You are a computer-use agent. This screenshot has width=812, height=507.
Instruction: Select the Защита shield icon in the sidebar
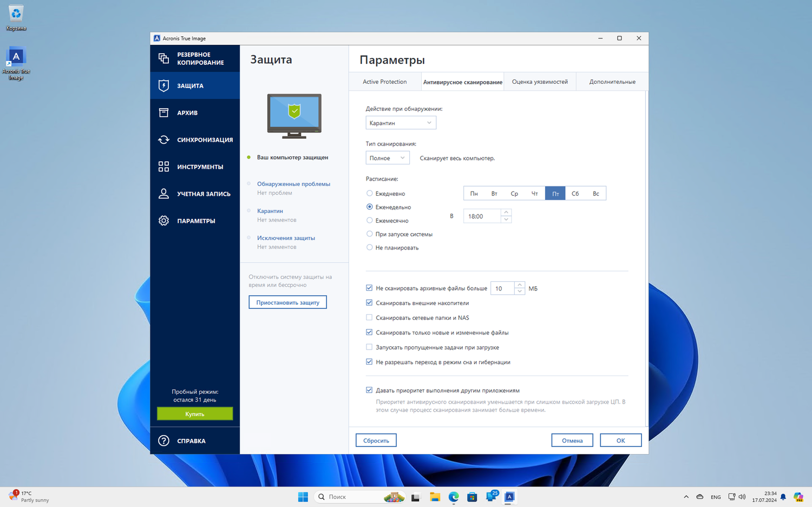click(x=163, y=85)
